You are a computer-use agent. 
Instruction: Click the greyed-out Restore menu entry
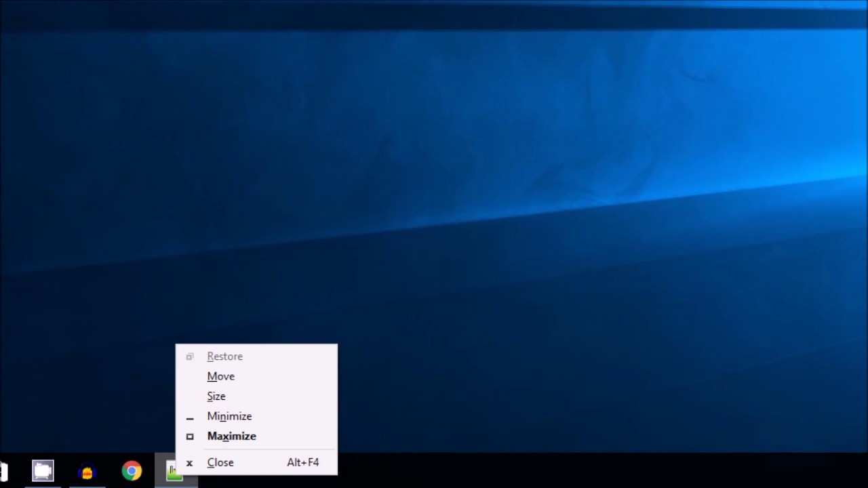[x=256, y=357]
